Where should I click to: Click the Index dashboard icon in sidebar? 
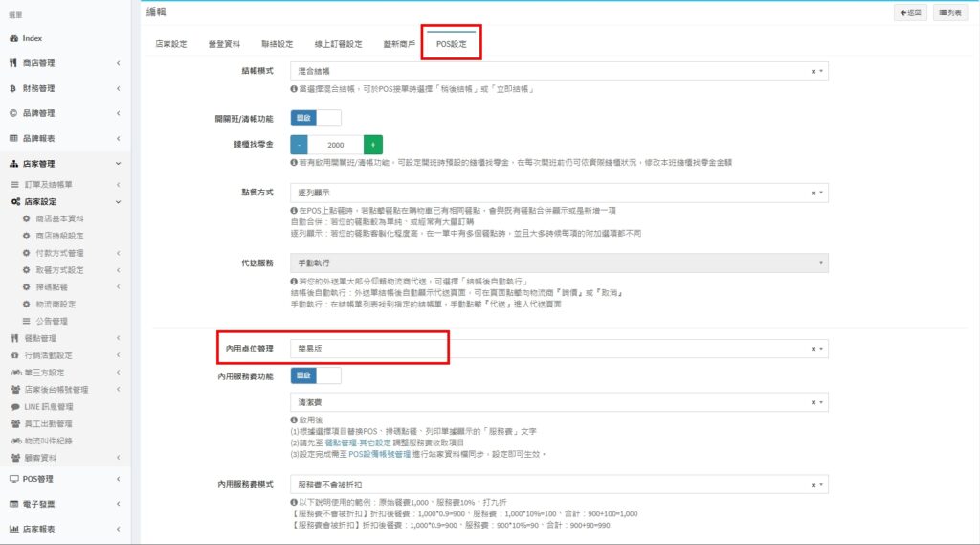click(x=13, y=38)
